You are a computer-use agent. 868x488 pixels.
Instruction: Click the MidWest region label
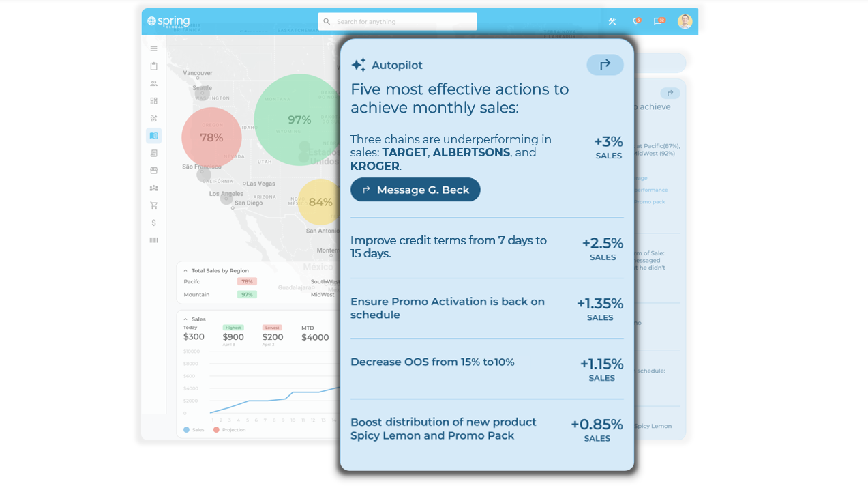323,295
